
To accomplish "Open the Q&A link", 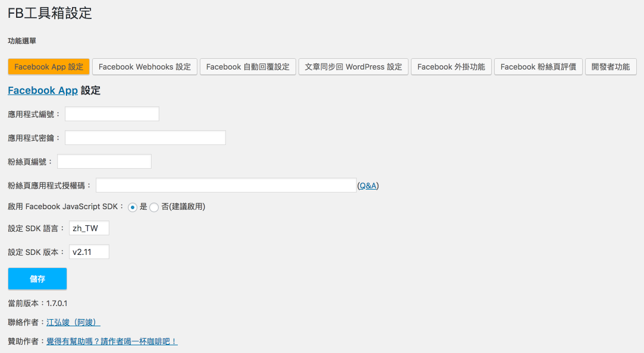I will [x=368, y=186].
